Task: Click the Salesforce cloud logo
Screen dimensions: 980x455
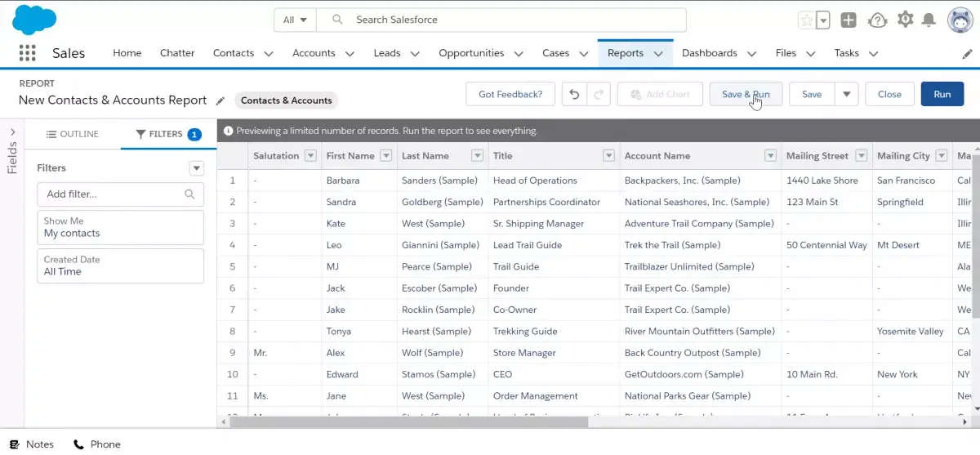Action: click(x=34, y=19)
